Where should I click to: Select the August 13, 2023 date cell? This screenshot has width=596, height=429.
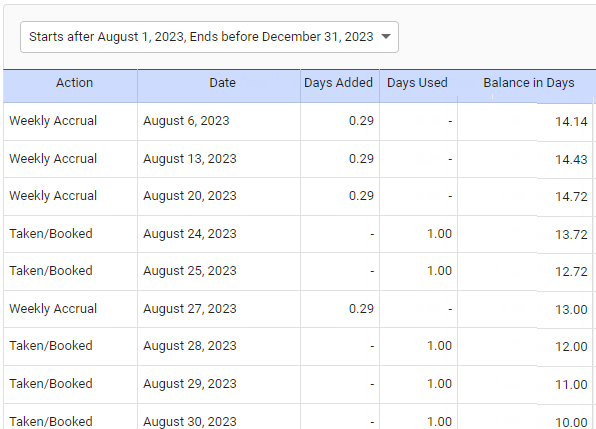coord(190,159)
